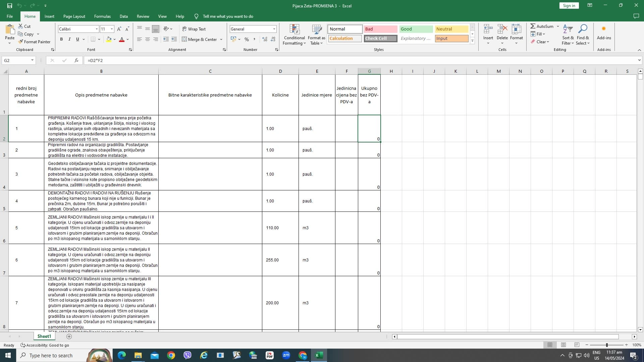Open the Page Layout ribbon tab
This screenshot has height=362, width=644.
(x=74, y=16)
